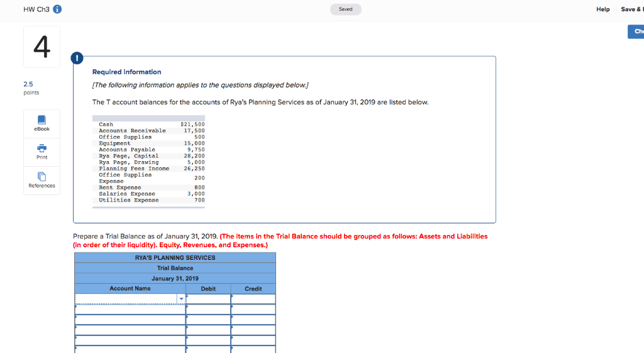This screenshot has height=353, width=644.
Task: Click the RYA'S PLANNING SERVICES table title
Action: pos(175,257)
